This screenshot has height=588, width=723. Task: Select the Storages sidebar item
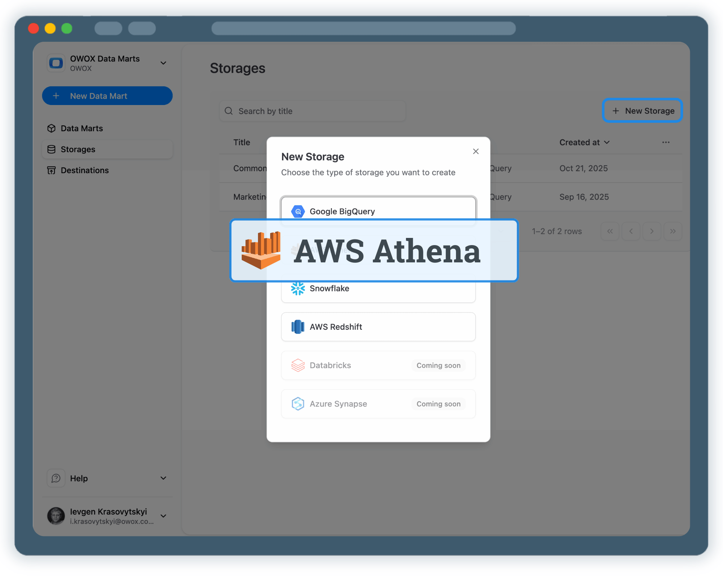[78, 149]
